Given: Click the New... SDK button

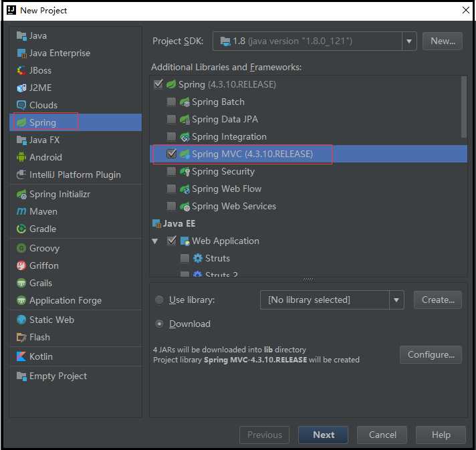Looking at the screenshot, I should pyautogui.click(x=443, y=41).
